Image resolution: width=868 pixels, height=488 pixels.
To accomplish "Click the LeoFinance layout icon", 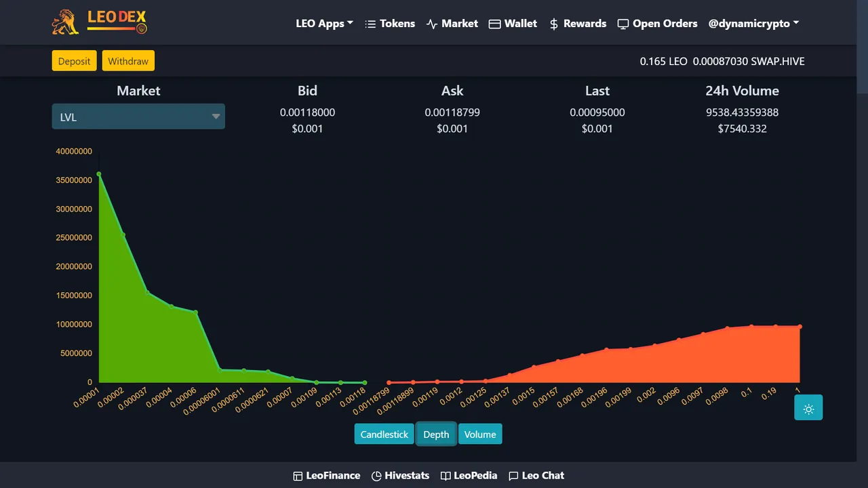I will tap(298, 476).
